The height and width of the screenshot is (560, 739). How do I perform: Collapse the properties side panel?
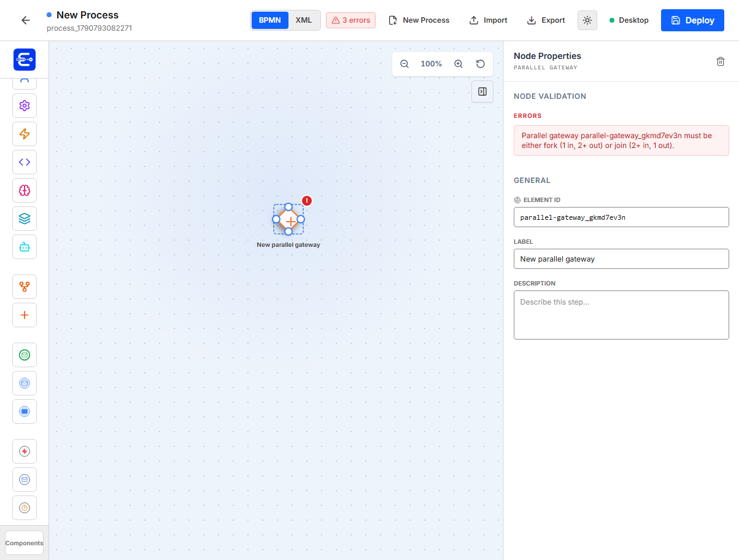482,91
